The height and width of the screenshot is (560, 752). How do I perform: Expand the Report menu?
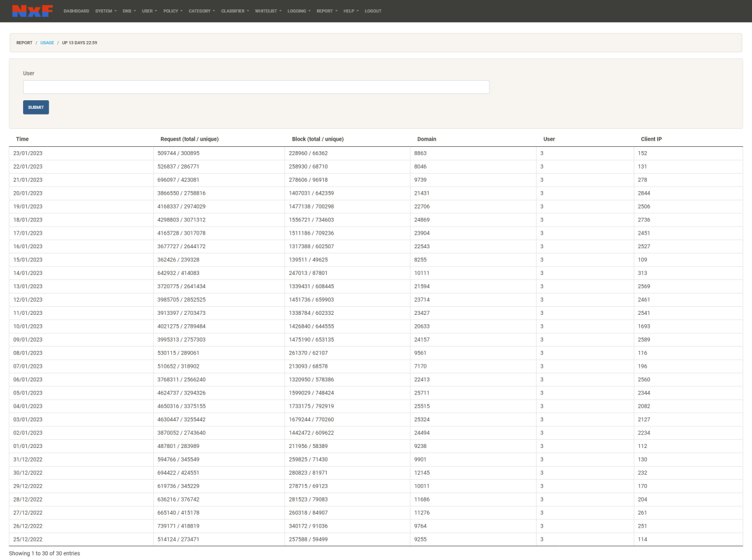tap(327, 11)
